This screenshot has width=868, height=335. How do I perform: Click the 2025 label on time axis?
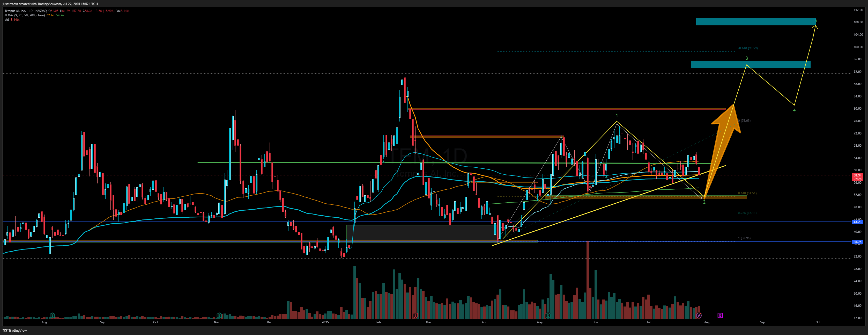click(x=325, y=322)
